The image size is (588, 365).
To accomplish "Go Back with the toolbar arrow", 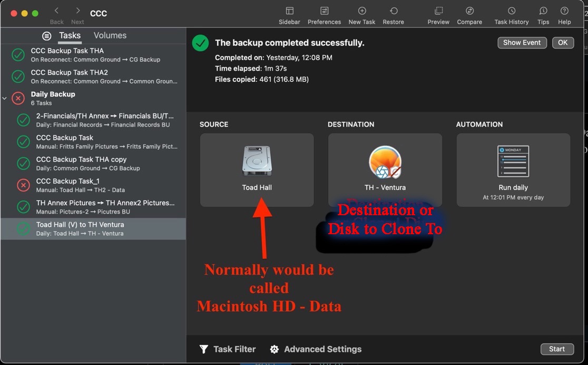I will (56, 11).
